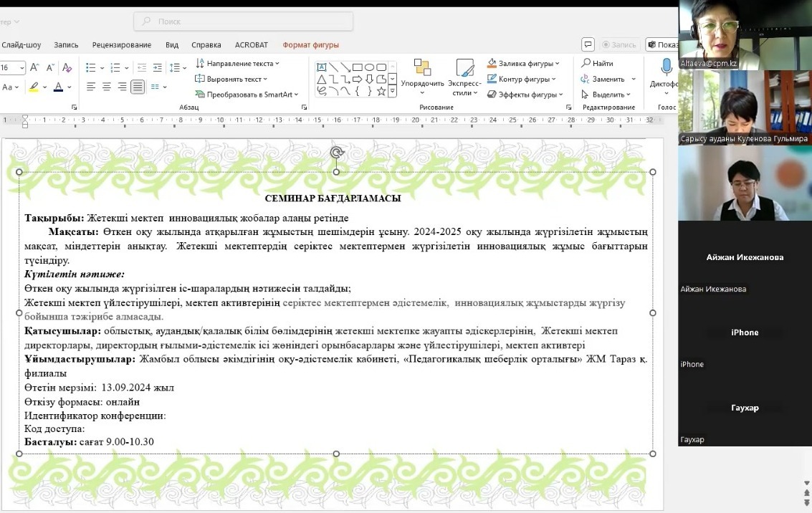Clear all formatting with the eraser A icon
Image resolution: width=812 pixels, height=513 pixels.
click(x=67, y=67)
